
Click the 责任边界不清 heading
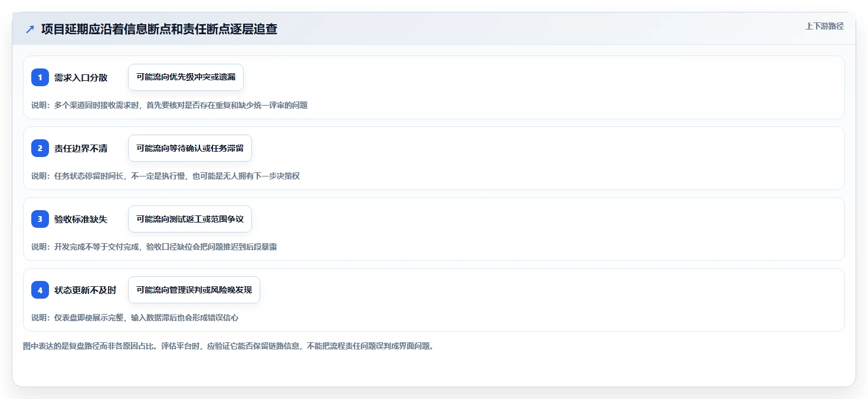click(81, 148)
